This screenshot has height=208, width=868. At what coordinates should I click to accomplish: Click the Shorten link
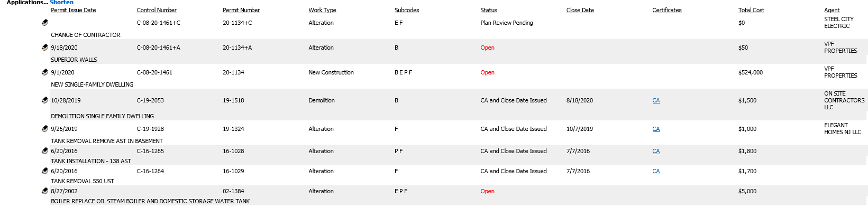point(61,3)
